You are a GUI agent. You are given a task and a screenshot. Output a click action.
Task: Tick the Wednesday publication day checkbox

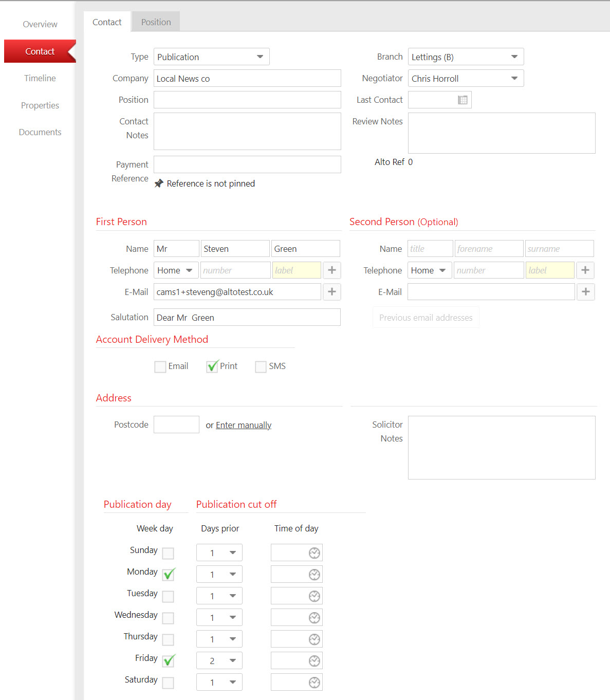pos(168,618)
